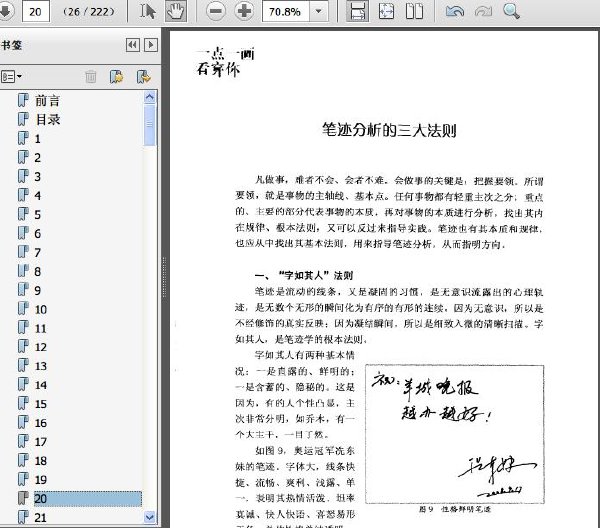The height and width of the screenshot is (528, 600).
Task: Click the bookmark list scroll up arrow
Action: coord(150,97)
